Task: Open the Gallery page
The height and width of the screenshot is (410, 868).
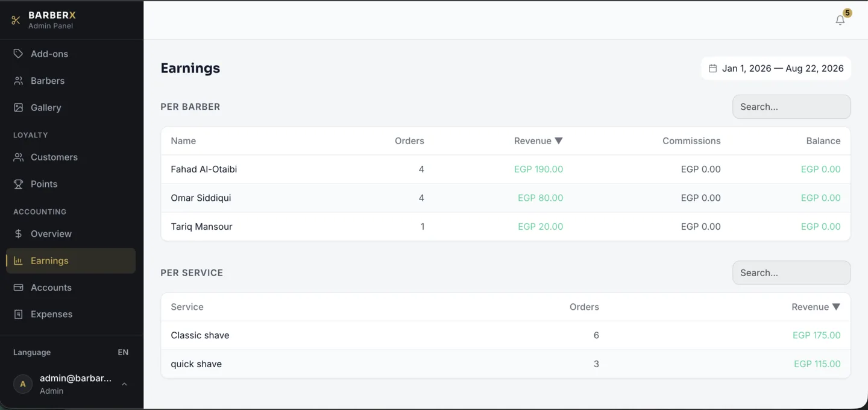Action: pyautogui.click(x=71, y=107)
